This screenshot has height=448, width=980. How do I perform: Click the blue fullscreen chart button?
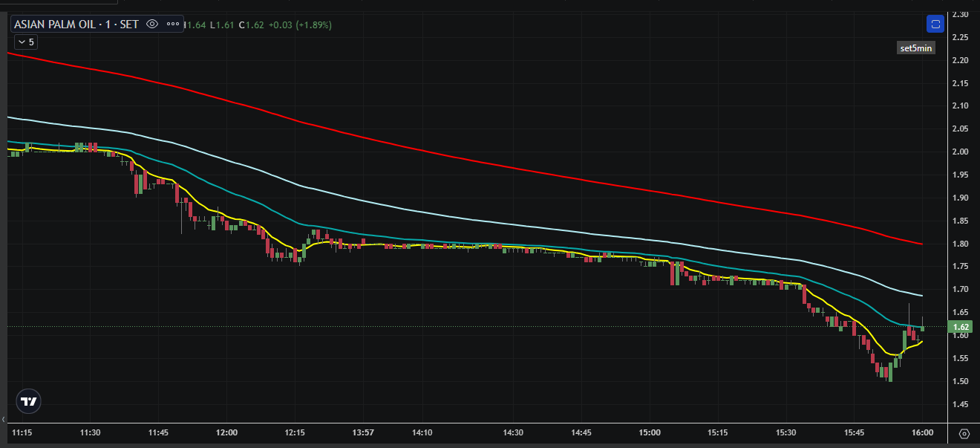click(x=935, y=24)
